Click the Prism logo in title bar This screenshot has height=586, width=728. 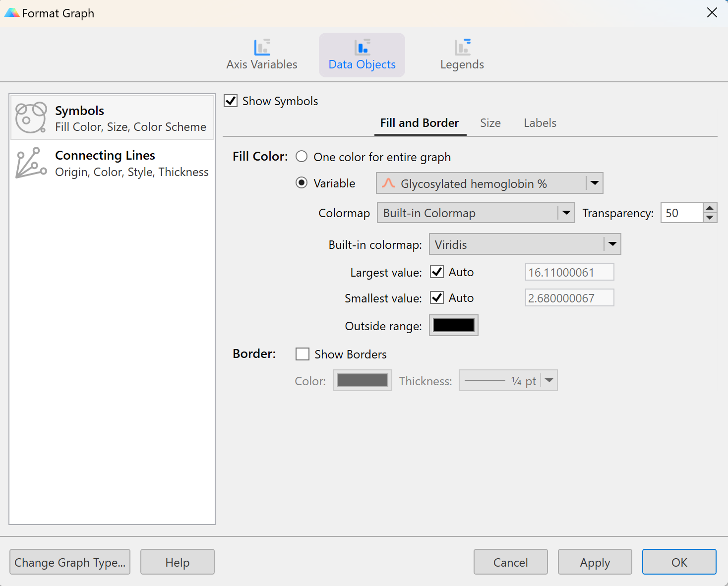(11, 13)
